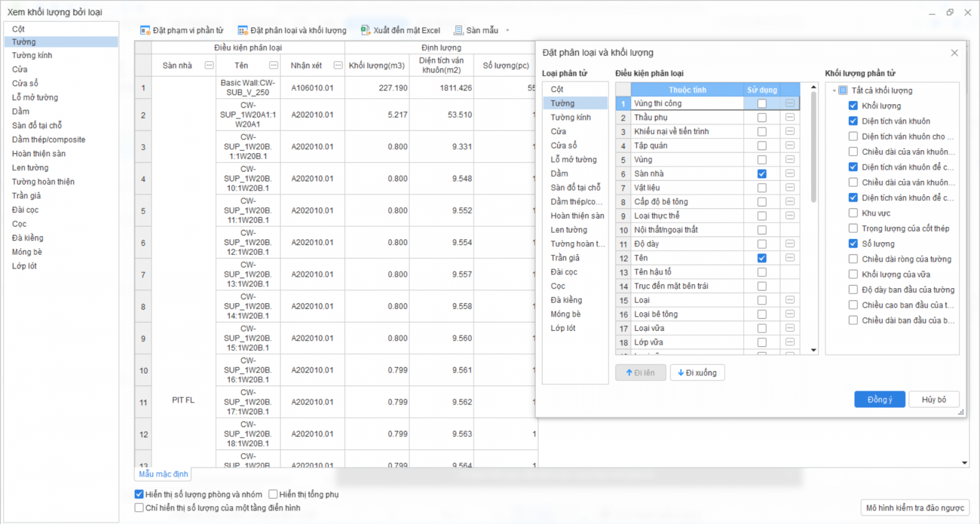Enable Hiển thị tổng phụ checkbox

click(x=273, y=495)
